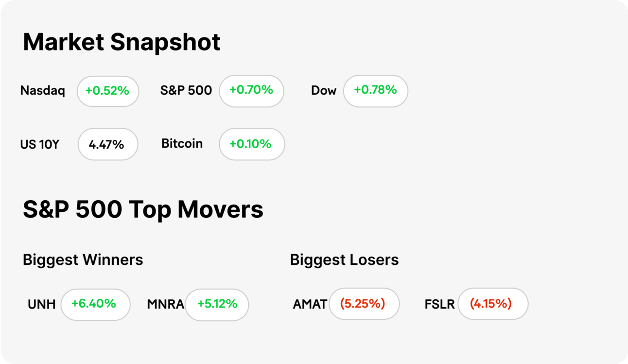628x364 pixels.
Task: Click the Dow label text
Action: [324, 91]
